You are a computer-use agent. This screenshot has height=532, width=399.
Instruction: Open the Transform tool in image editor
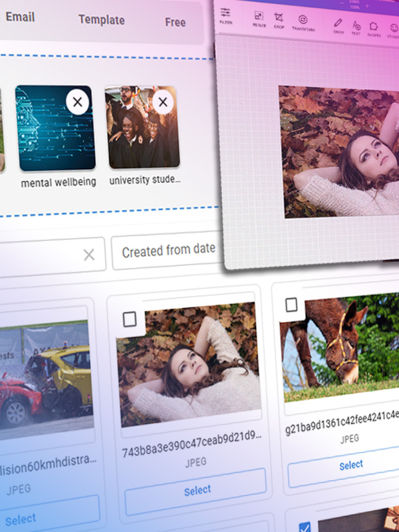(x=303, y=23)
